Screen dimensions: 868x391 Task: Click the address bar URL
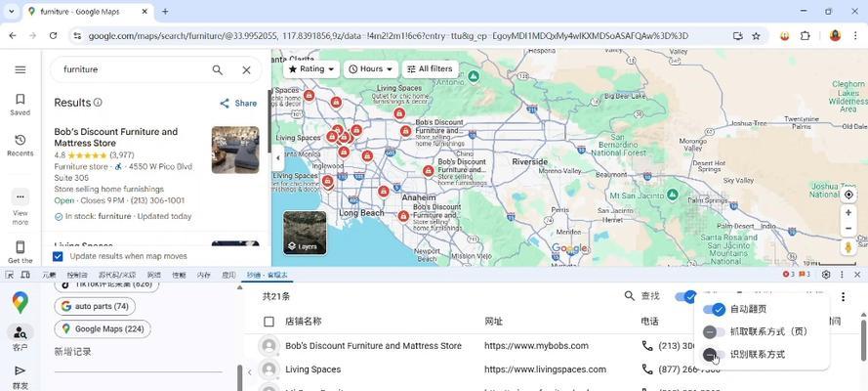(x=388, y=35)
